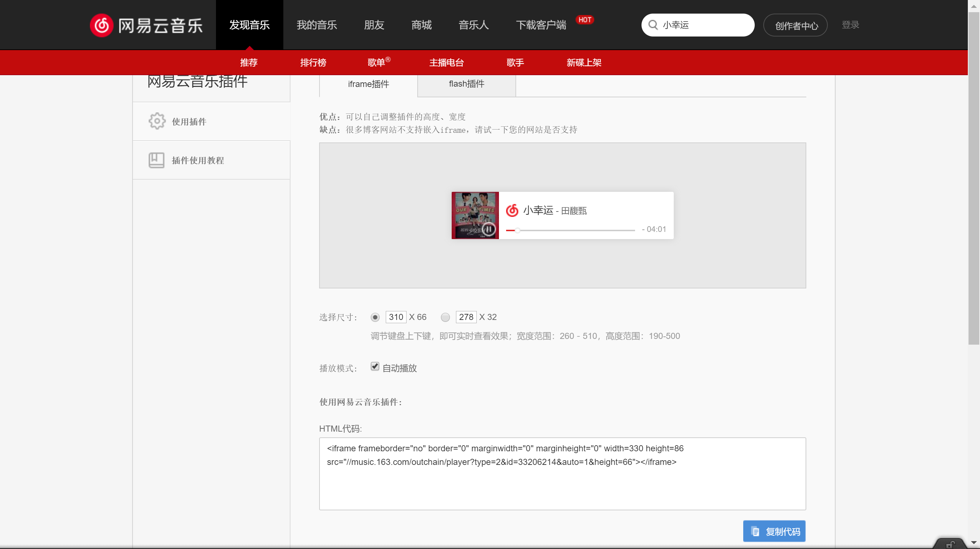Click the 网易云音乐插件 sidebar heading

point(197,81)
